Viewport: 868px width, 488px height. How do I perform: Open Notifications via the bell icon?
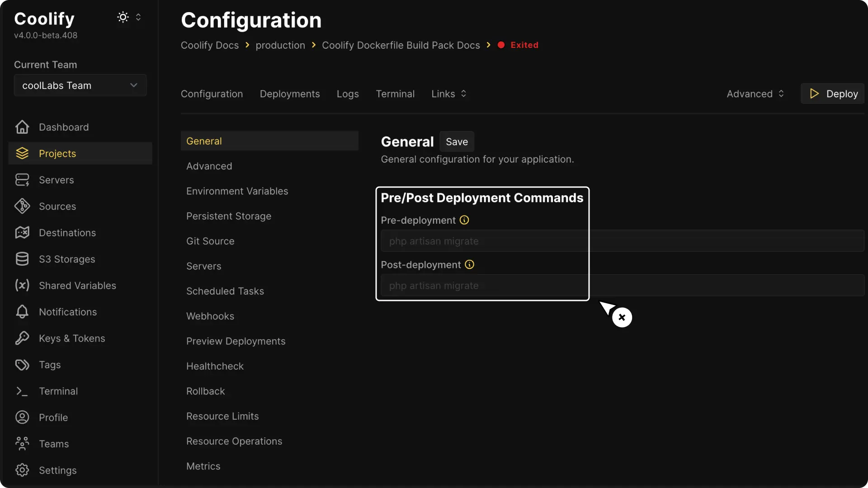click(x=21, y=311)
